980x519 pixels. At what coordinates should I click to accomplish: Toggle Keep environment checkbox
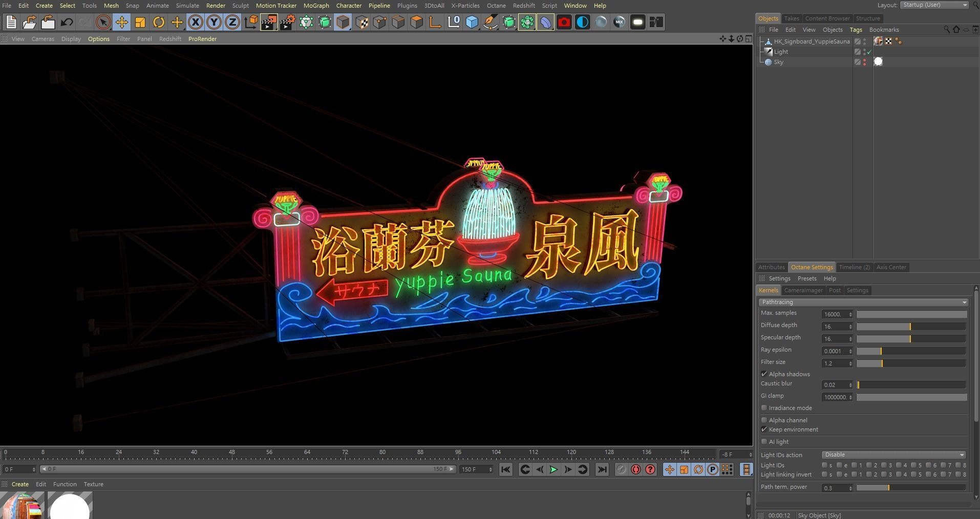click(x=764, y=429)
